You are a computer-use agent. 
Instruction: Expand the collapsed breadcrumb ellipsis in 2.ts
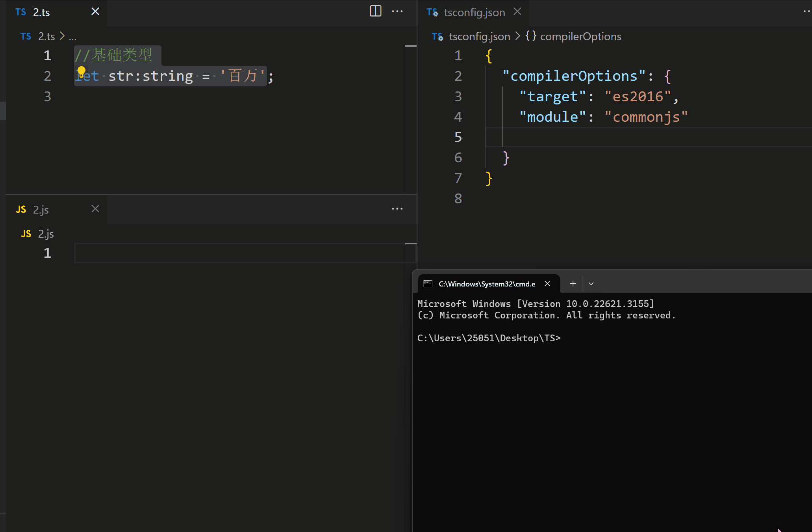tap(73, 36)
